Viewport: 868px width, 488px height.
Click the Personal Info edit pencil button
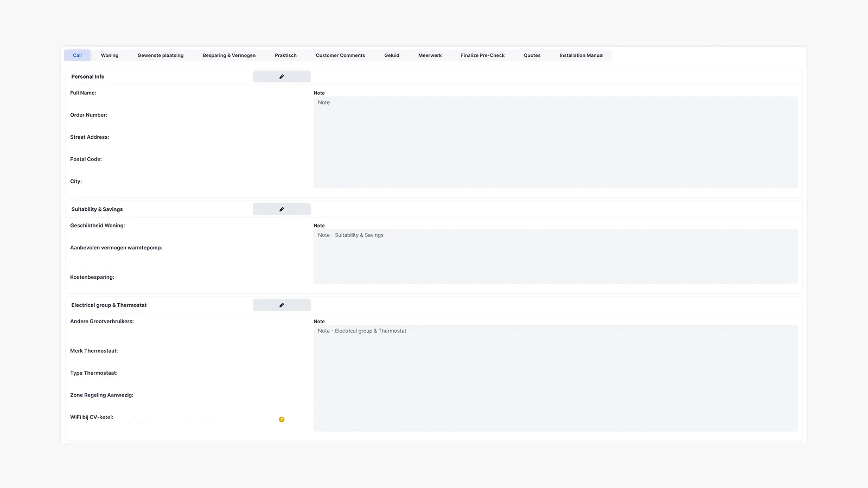tap(282, 76)
